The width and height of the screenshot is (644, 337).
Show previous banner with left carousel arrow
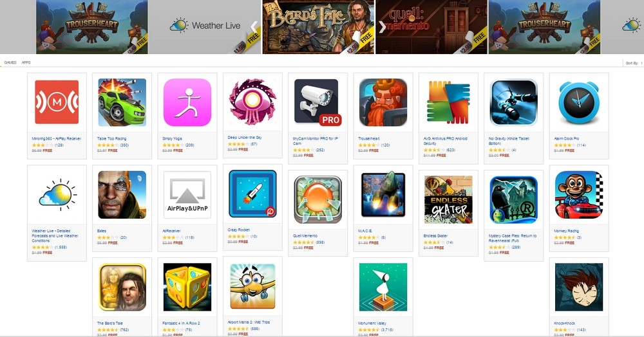[254, 26]
